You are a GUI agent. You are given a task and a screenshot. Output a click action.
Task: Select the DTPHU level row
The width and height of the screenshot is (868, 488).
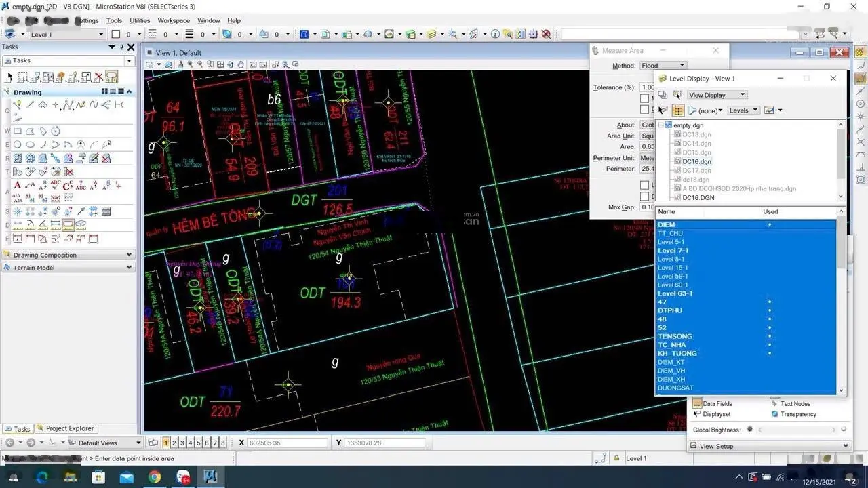pyautogui.click(x=746, y=310)
